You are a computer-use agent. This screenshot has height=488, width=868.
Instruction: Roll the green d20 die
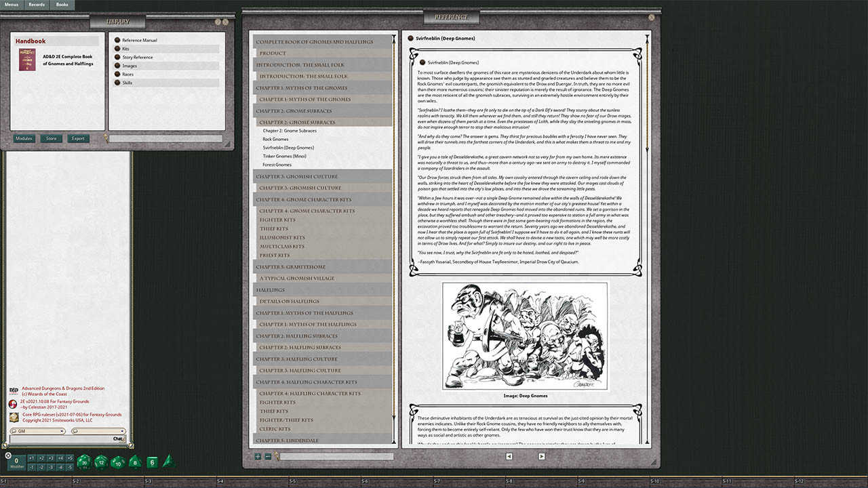pos(84,462)
